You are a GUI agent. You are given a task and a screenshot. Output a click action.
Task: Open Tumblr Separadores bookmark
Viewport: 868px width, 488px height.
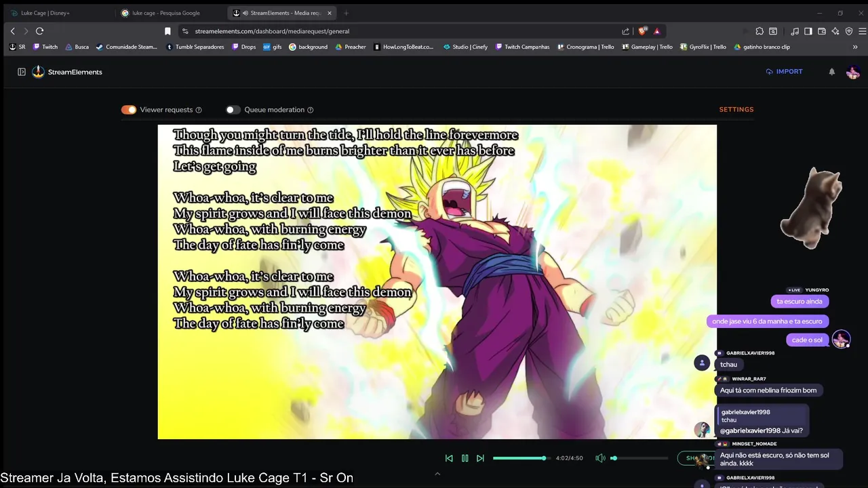(195, 47)
